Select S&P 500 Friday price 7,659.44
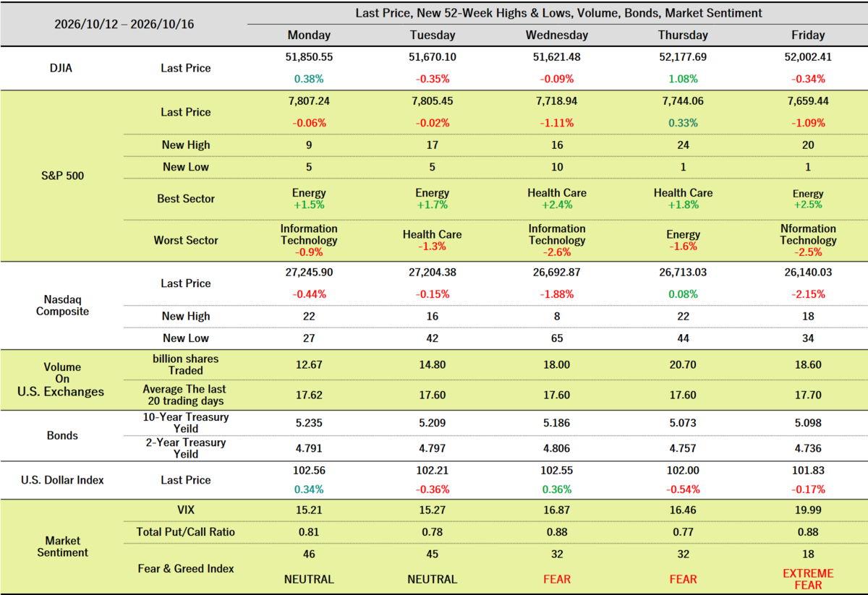The image size is (868, 595). (x=808, y=100)
